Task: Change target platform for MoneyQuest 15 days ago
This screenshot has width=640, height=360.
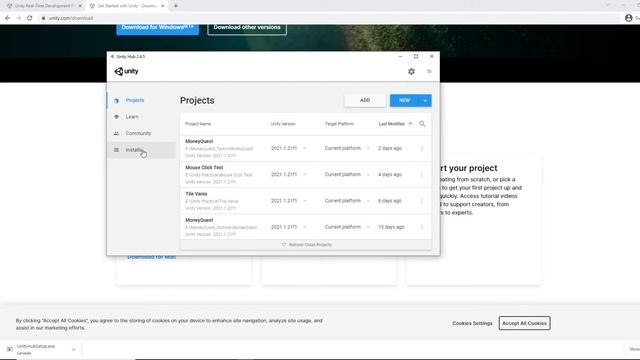Action: point(347,227)
